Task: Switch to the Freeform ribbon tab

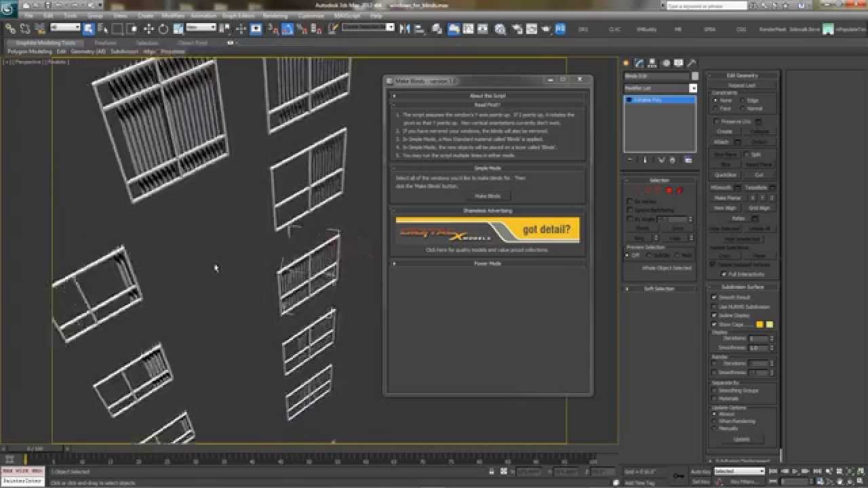Action: (x=105, y=43)
